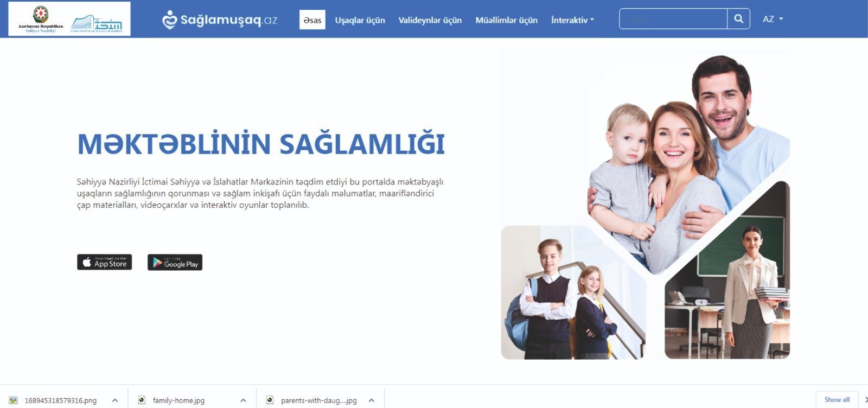Click Show all downloads button

click(837, 400)
